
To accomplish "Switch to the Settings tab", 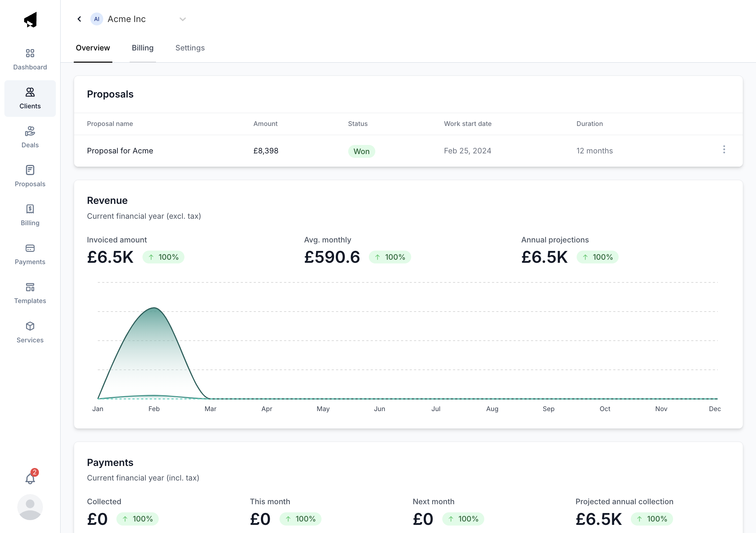I will (190, 48).
